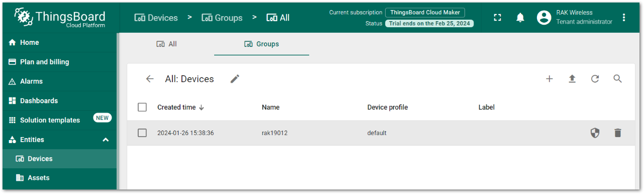Click ThingsBoard Cloud Maker subscription button
The image size is (644, 194).
point(425,13)
